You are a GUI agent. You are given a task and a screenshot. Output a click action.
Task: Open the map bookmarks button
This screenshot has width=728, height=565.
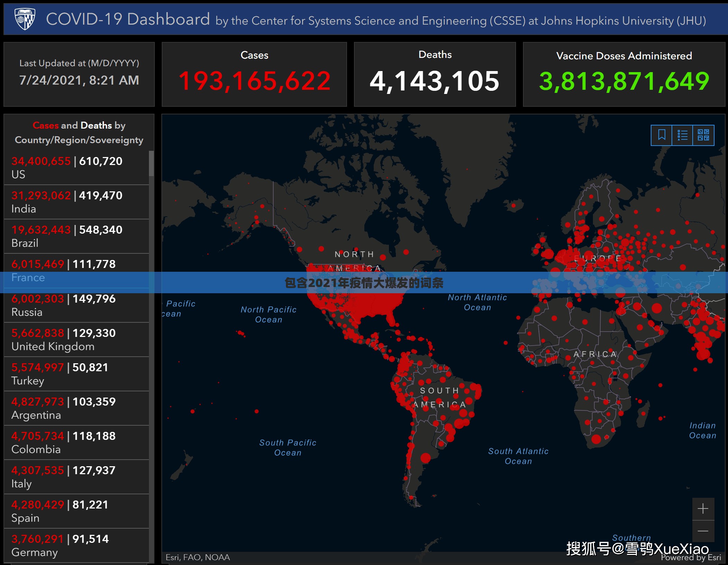662,135
